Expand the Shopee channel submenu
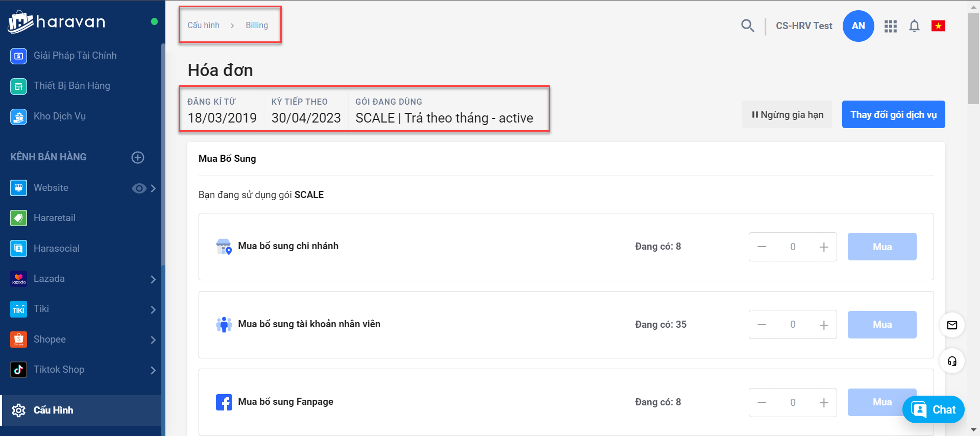This screenshot has height=436, width=980. (153, 340)
